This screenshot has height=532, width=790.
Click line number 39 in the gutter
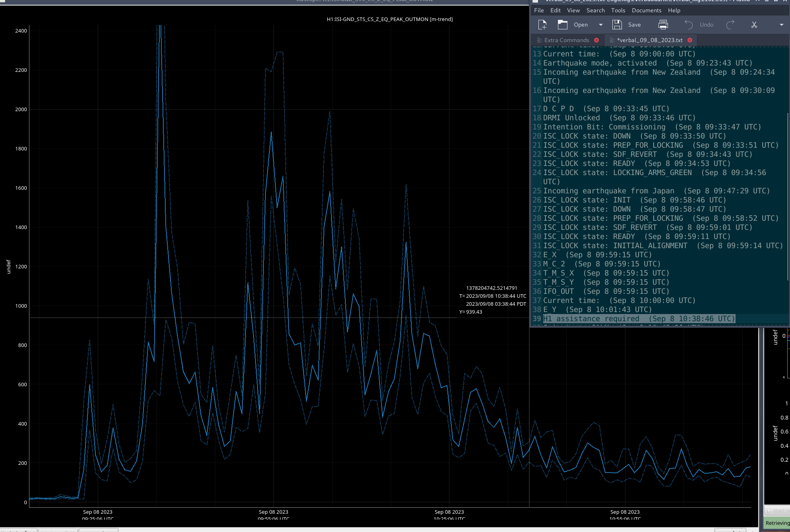pos(537,319)
